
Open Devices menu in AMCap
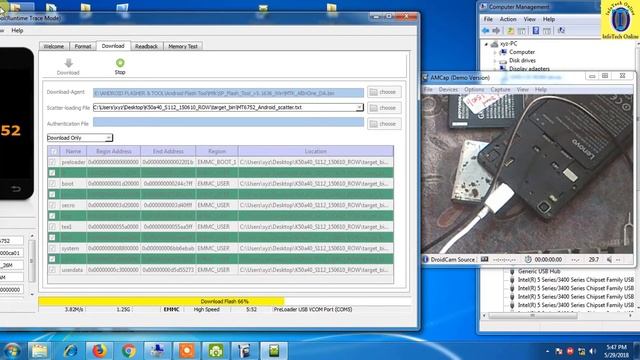pos(448,90)
